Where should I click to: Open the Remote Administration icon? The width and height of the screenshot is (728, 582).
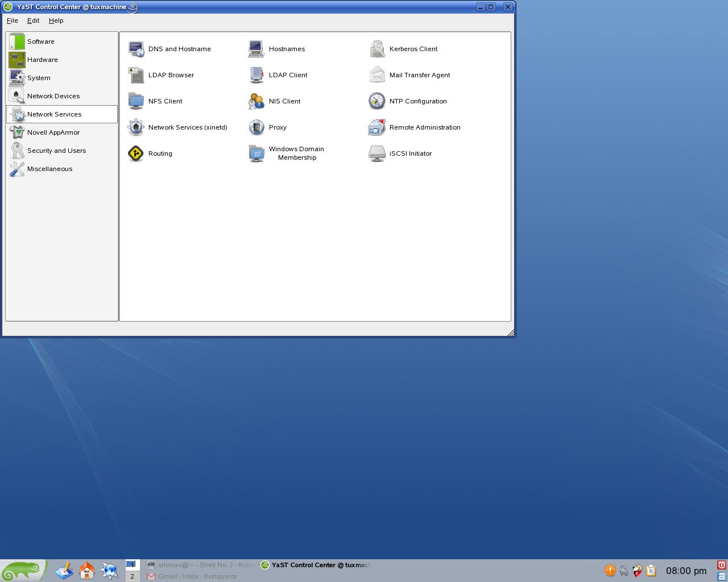377,127
